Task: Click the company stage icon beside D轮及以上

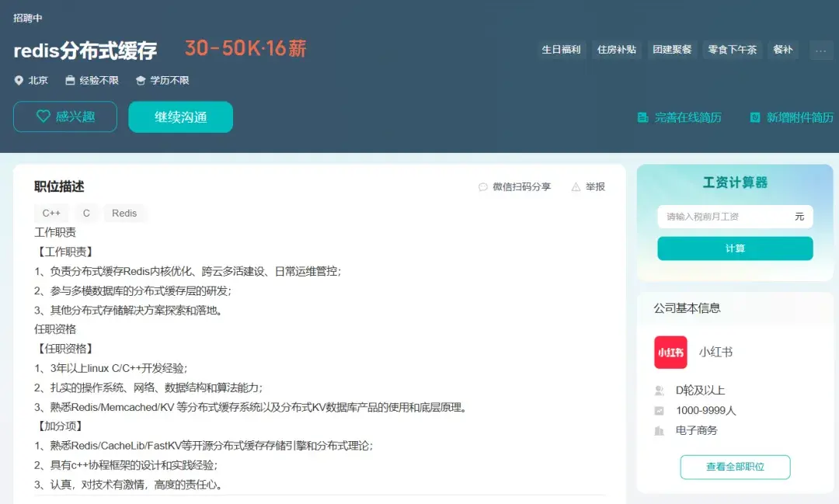Action: point(659,391)
